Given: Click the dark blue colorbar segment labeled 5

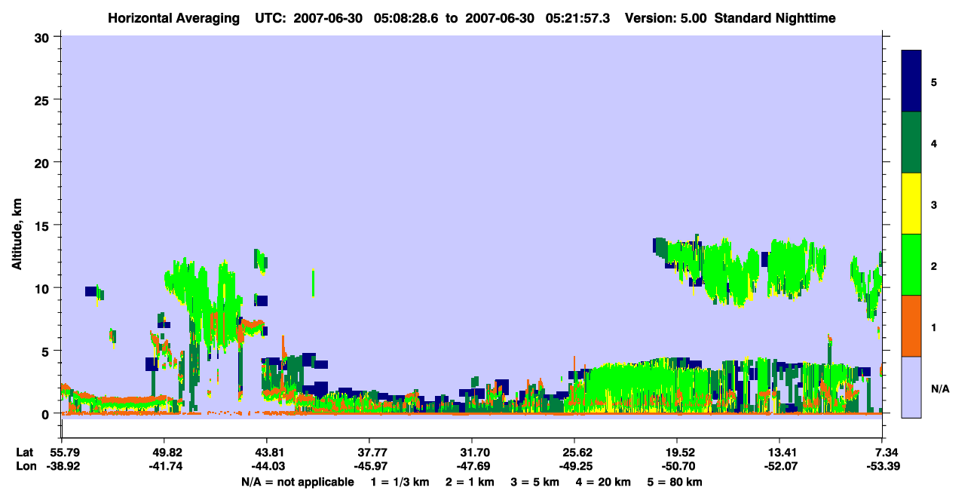Looking at the screenshot, I should (911, 81).
